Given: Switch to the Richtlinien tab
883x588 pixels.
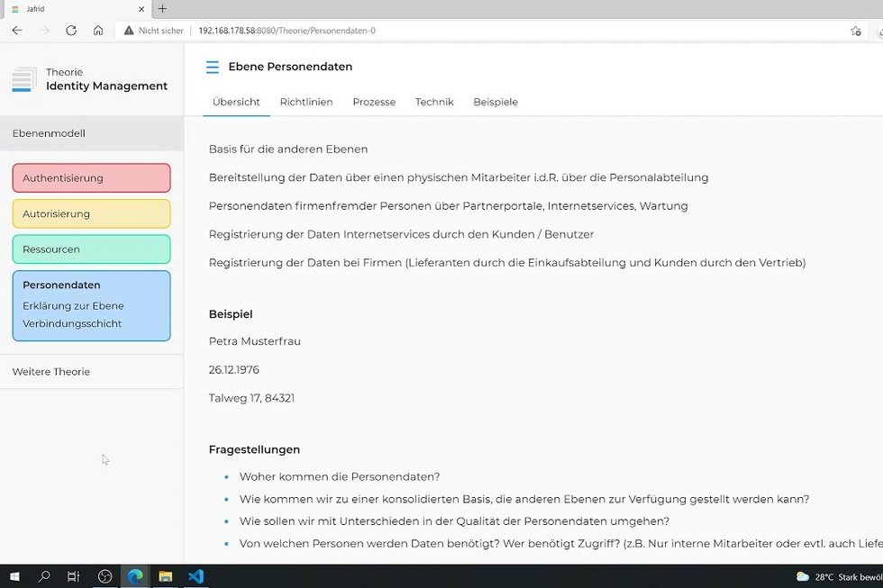Looking at the screenshot, I should pyautogui.click(x=306, y=102).
